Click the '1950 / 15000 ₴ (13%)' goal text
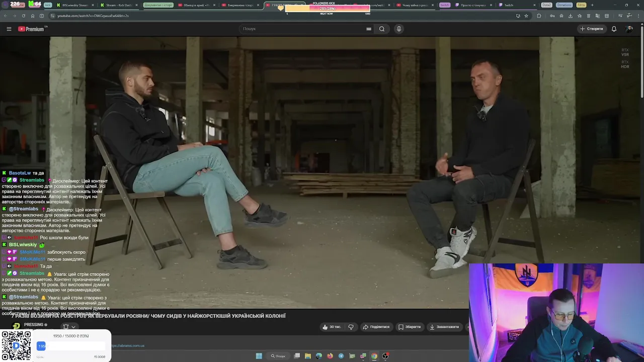 (71, 336)
